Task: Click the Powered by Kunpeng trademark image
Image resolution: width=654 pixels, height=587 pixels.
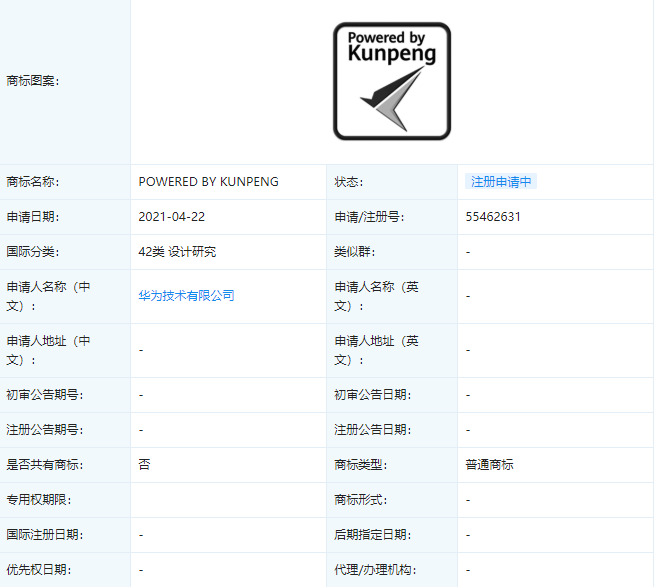Action: [x=392, y=81]
